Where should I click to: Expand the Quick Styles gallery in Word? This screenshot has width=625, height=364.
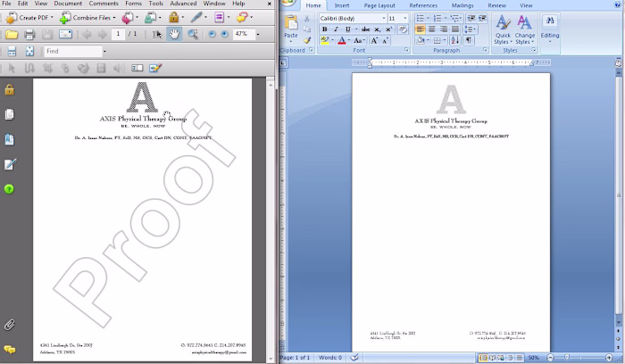point(502,29)
